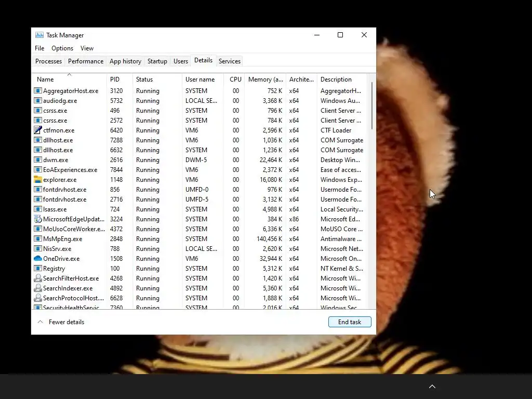
Task: Select the DWM-5 user name cell
Action: point(196,160)
